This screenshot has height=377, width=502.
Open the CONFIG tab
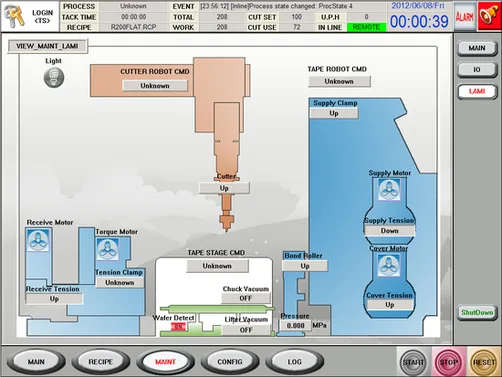(x=230, y=362)
